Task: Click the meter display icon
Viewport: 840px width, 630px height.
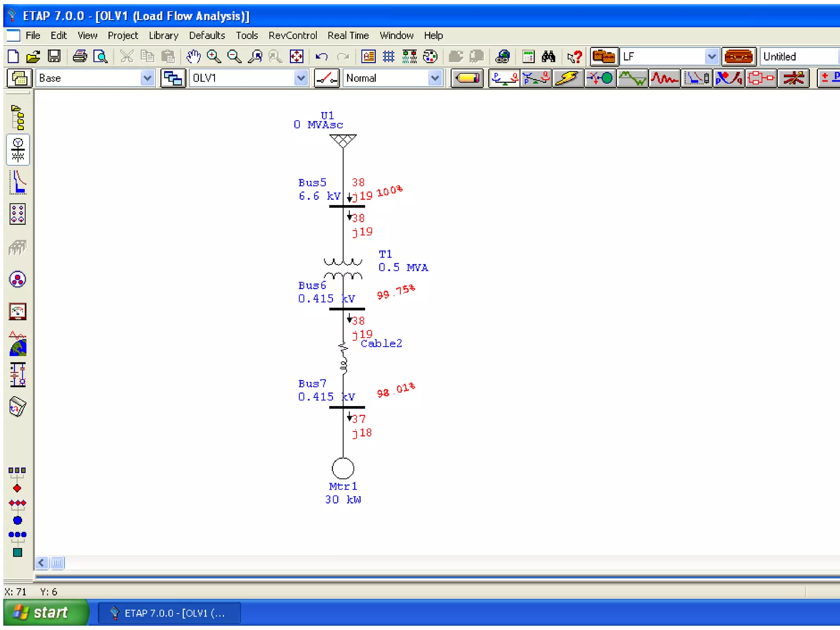Action: 18,312
